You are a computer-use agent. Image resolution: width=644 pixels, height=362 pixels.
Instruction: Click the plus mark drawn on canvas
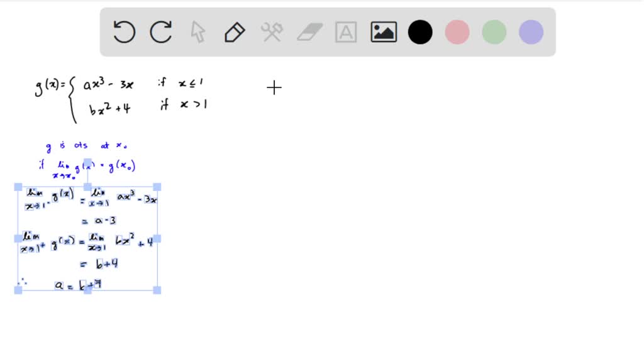(274, 88)
